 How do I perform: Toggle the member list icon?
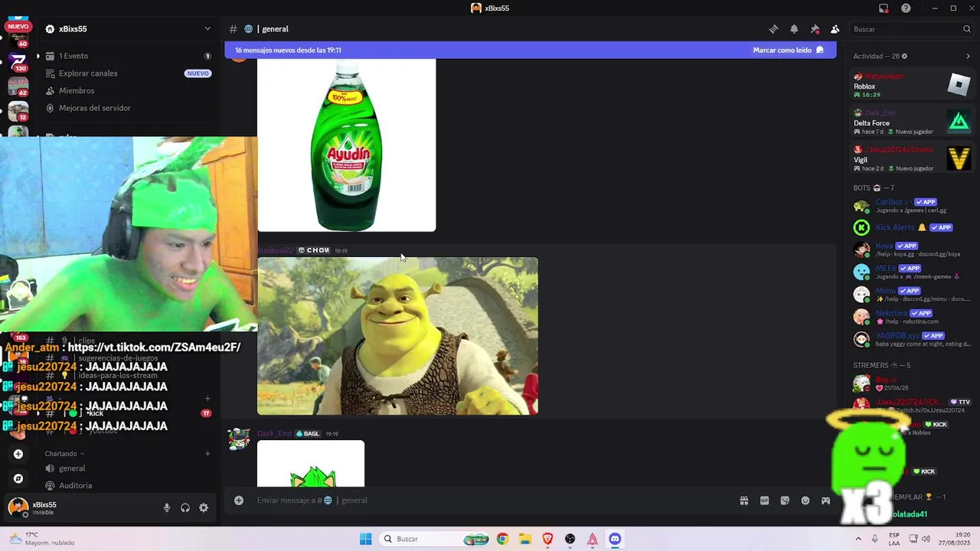[x=835, y=29]
